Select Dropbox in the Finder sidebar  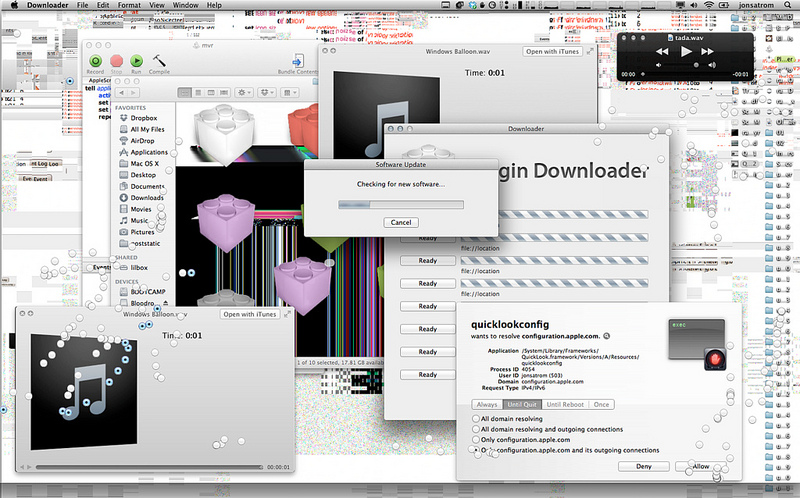coord(139,118)
